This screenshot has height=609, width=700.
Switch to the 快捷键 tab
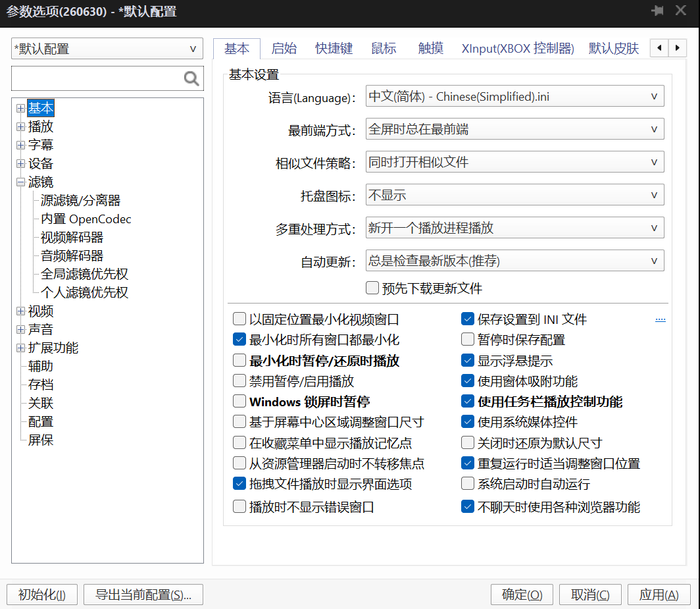(334, 48)
